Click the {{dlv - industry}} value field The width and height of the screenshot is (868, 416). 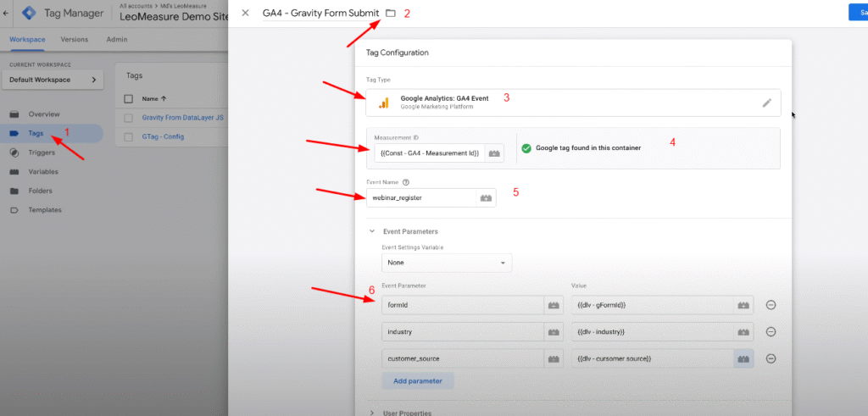[x=653, y=332]
